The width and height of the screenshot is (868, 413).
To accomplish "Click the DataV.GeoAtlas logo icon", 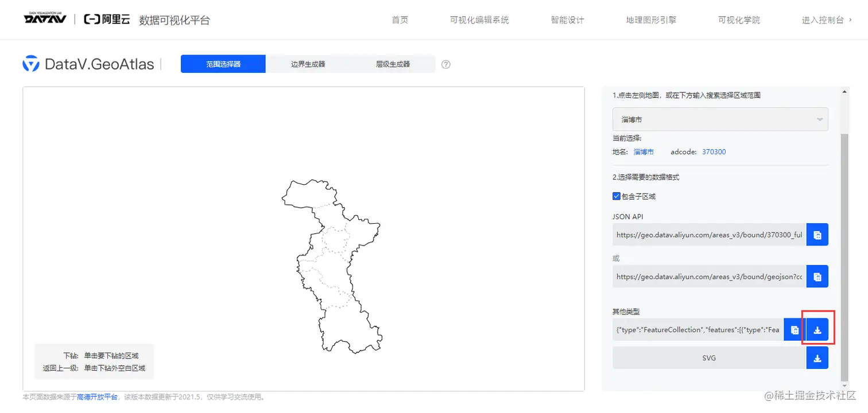I will [30, 64].
